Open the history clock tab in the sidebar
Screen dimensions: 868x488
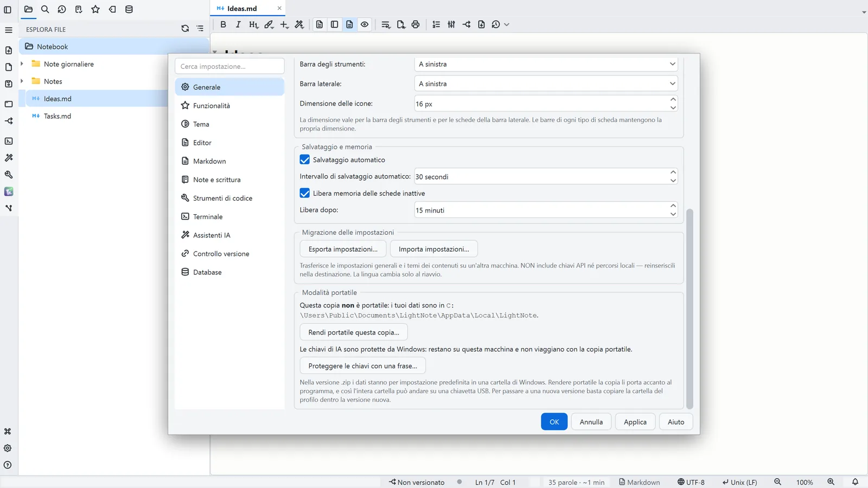click(62, 9)
